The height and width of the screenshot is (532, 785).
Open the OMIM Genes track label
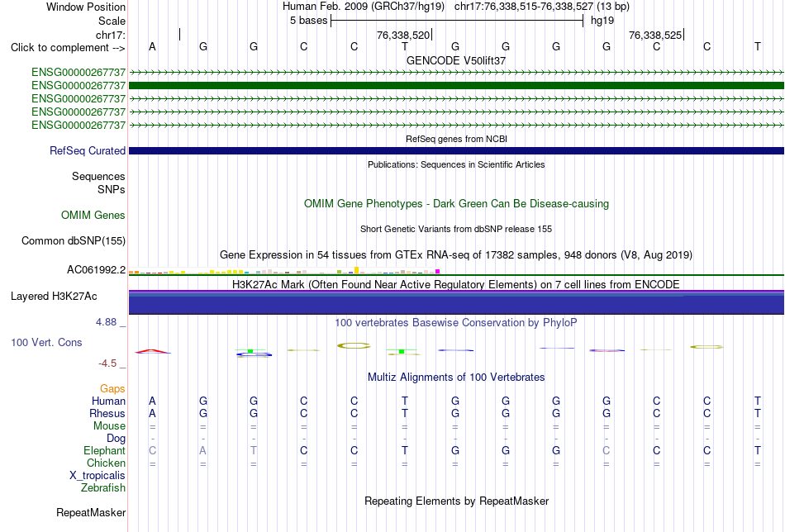click(x=93, y=216)
